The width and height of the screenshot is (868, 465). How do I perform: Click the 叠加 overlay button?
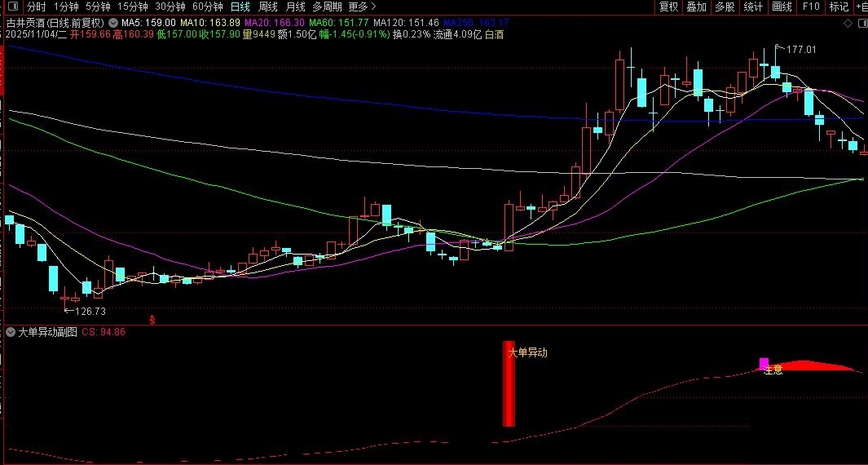697,7
